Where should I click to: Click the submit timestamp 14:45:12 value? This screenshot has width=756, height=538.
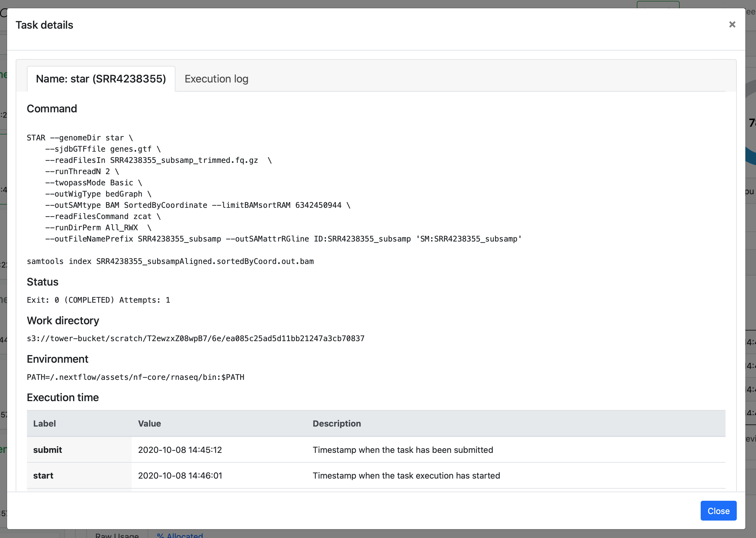(180, 450)
